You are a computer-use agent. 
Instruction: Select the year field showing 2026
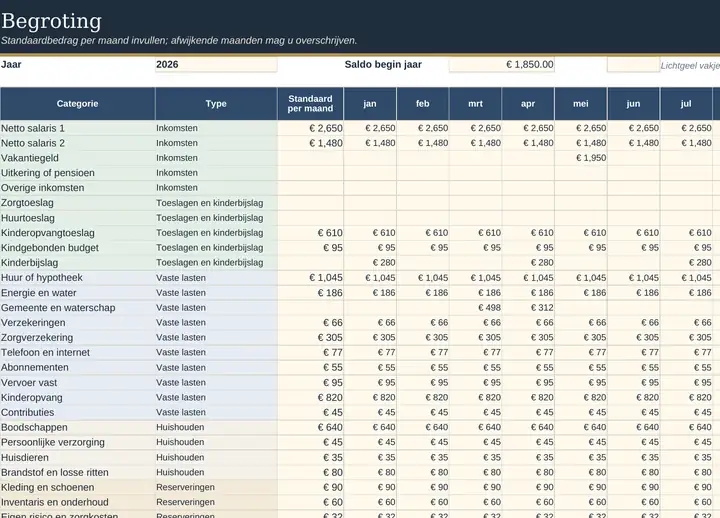216,64
